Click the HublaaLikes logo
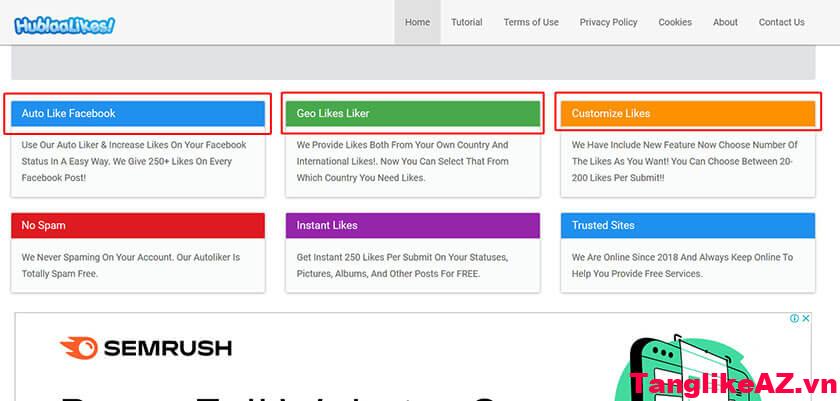 pos(65,24)
